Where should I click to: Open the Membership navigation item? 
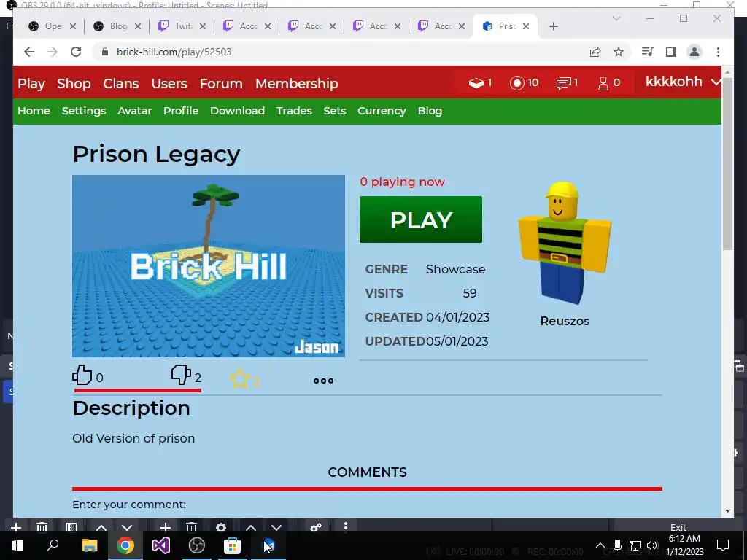297,83
